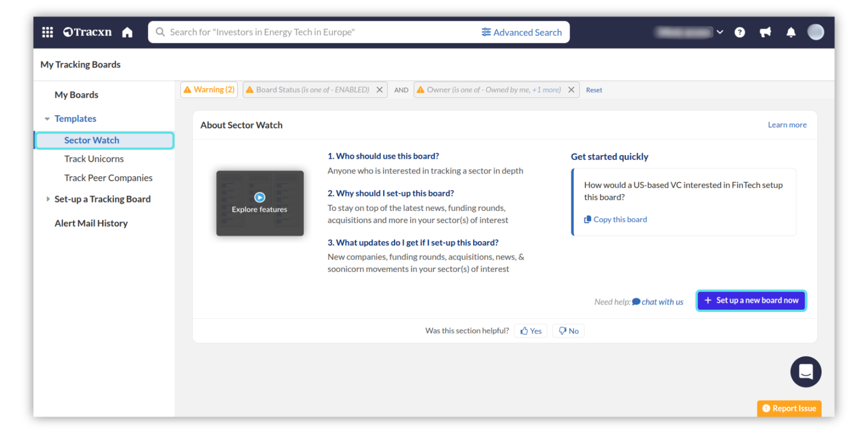Vote Yes for section helpfulness
868x434 pixels.
[531, 331]
